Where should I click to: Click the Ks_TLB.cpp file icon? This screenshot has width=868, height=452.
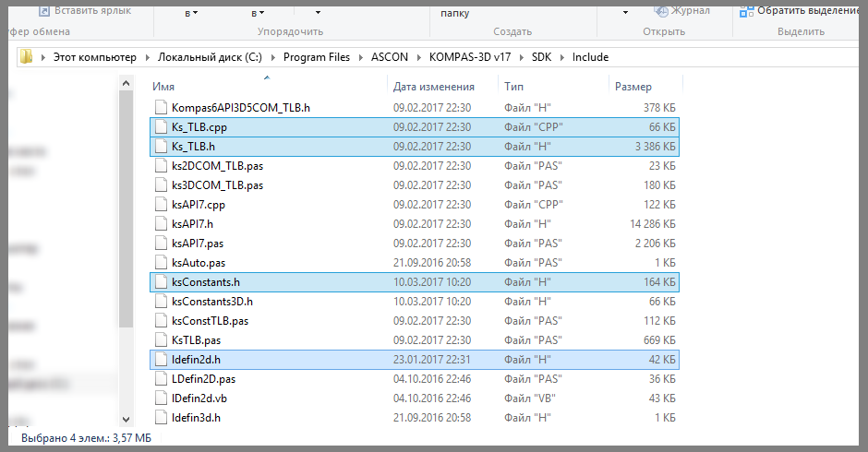pyautogui.click(x=161, y=126)
